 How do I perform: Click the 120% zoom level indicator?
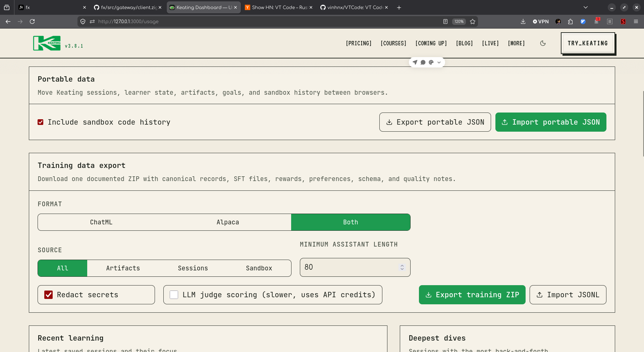point(459,21)
